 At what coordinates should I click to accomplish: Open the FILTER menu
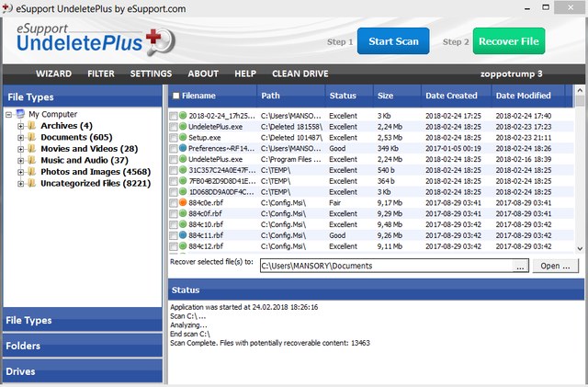click(101, 74)
